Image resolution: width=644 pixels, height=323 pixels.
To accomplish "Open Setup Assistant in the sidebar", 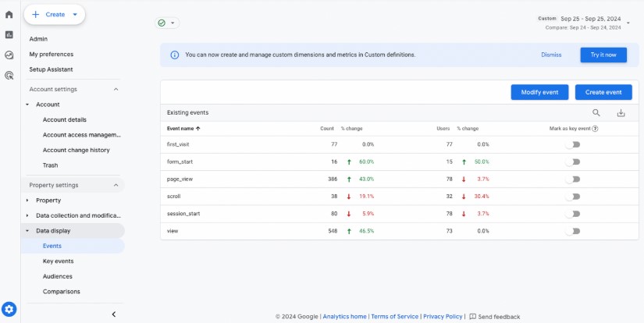I will coord(51,69).
